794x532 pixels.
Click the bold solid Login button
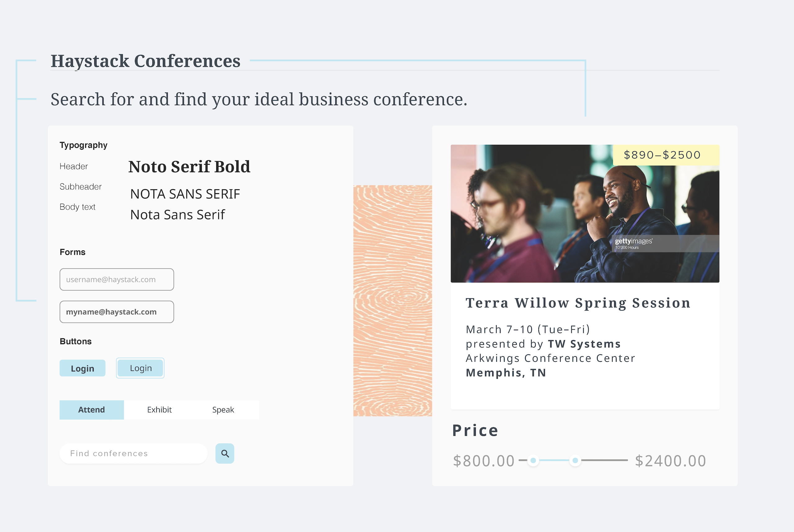tap(83, 368)
